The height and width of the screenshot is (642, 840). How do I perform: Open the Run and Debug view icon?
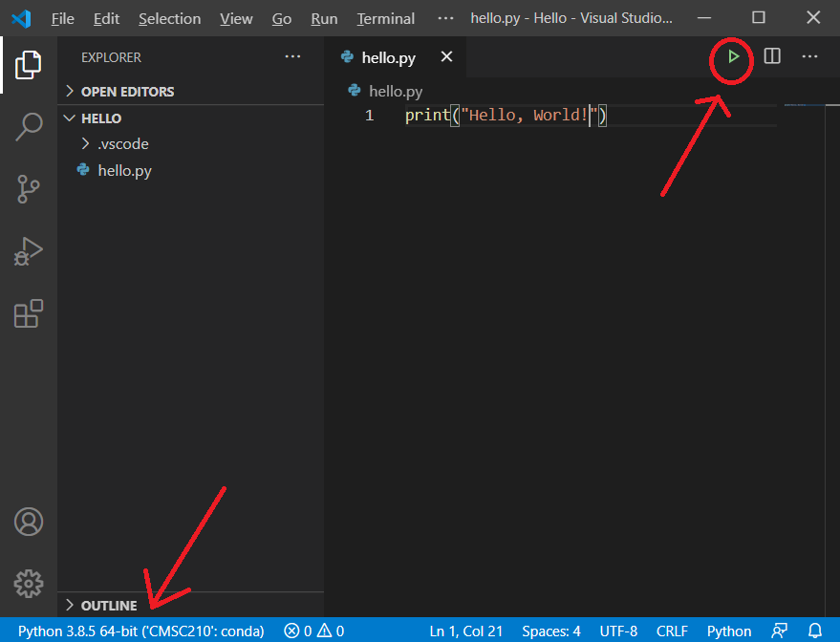[x=29, y=251]
